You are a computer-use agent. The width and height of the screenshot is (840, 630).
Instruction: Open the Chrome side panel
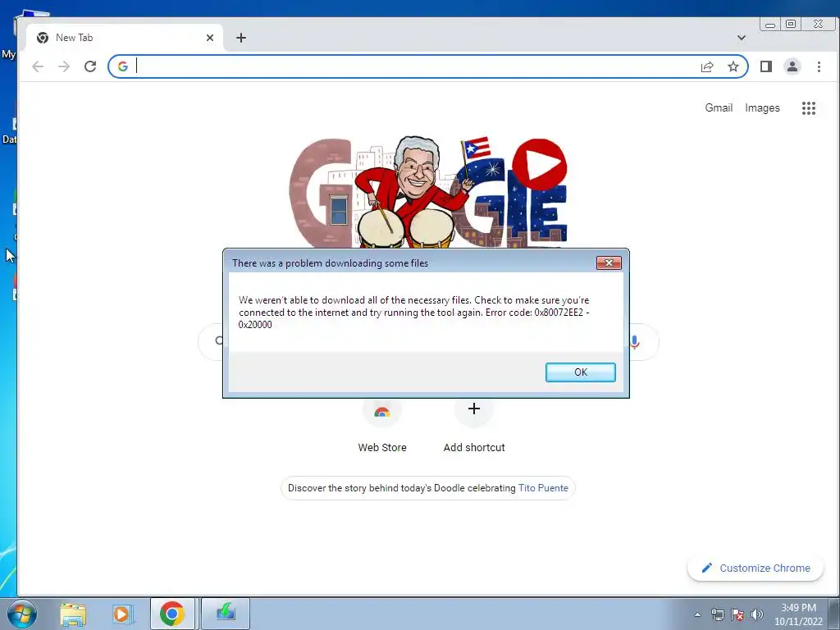pyautogui.click(x=766, y=66)
